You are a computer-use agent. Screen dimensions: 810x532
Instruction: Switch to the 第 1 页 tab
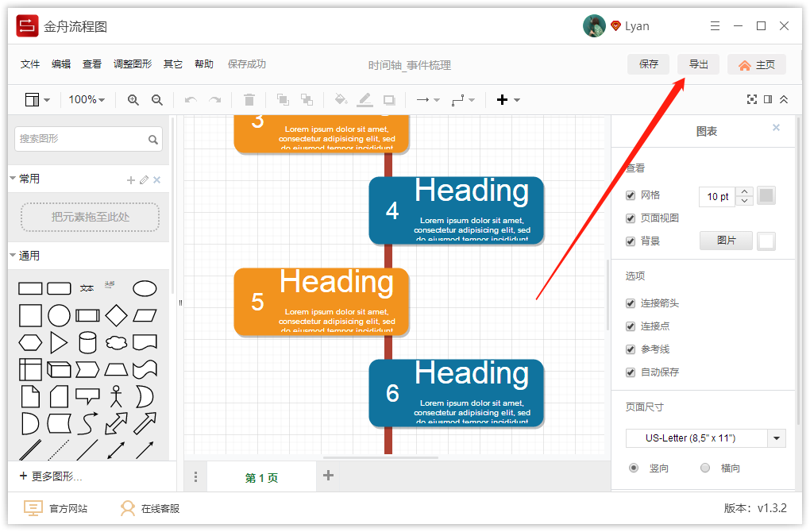(x=261, y=478)
